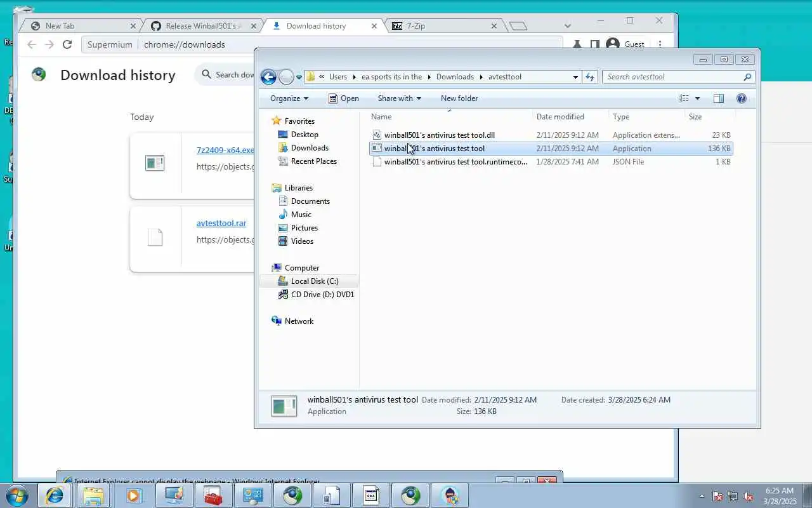Close the New Tab browser tab
The height and width of the screenshot is (508, 812).
[133, 26]
